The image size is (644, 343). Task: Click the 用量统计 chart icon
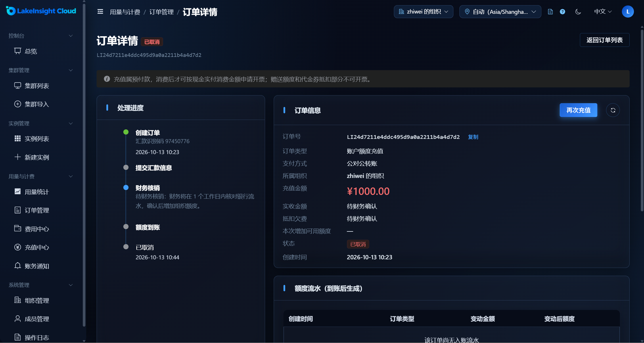[x=18, y=191]
